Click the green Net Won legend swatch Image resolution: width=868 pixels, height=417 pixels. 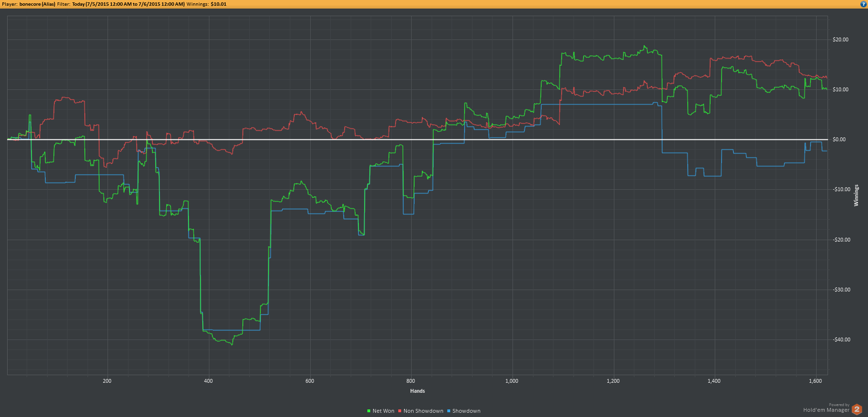coord(369,411)
